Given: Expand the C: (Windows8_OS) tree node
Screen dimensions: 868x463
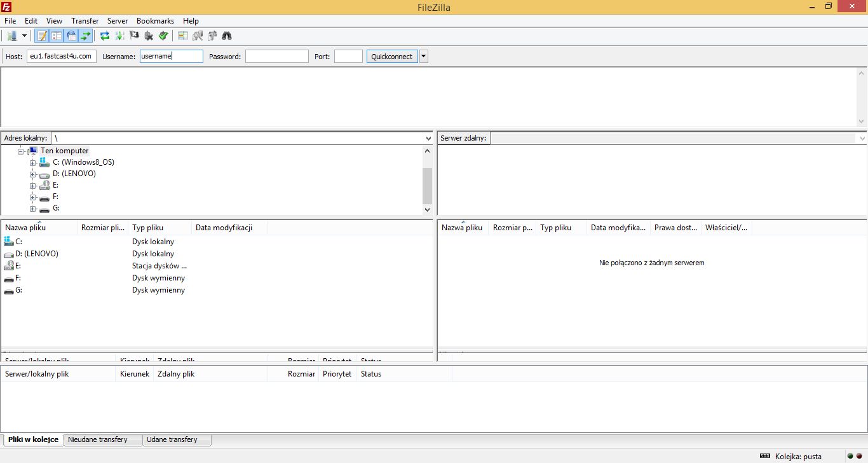Looking at the screenshot, I should [32, 163].
